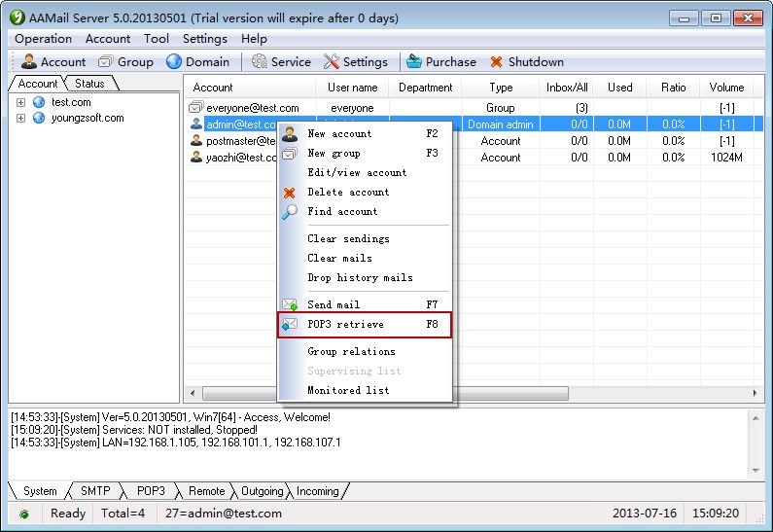Click the AAMail app icon in title bar

[x=18, y=18]
